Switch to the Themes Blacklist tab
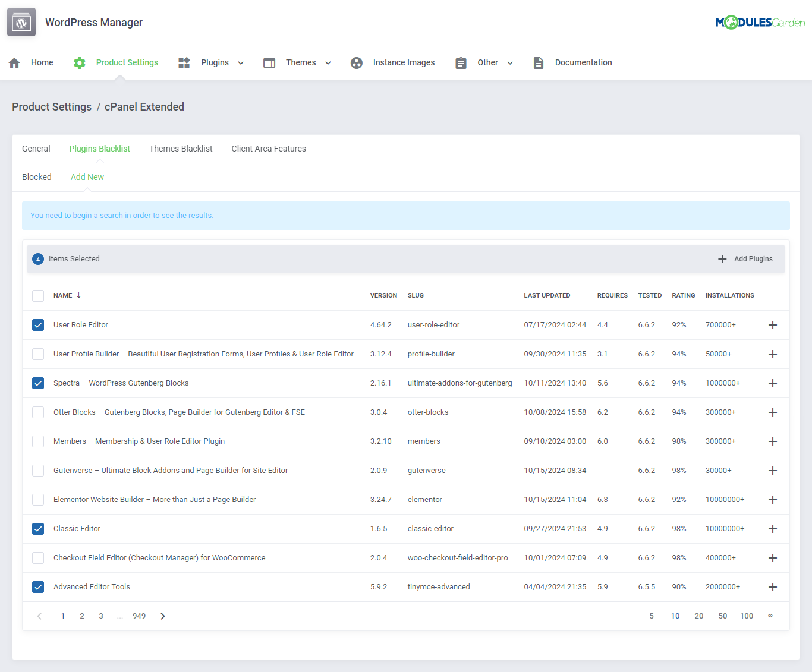 click(x=181, y=149)
